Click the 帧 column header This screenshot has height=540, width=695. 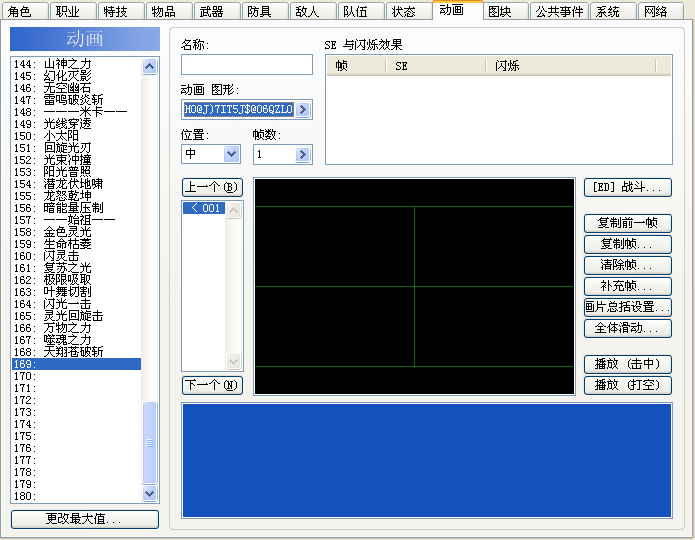pos(356,66)
